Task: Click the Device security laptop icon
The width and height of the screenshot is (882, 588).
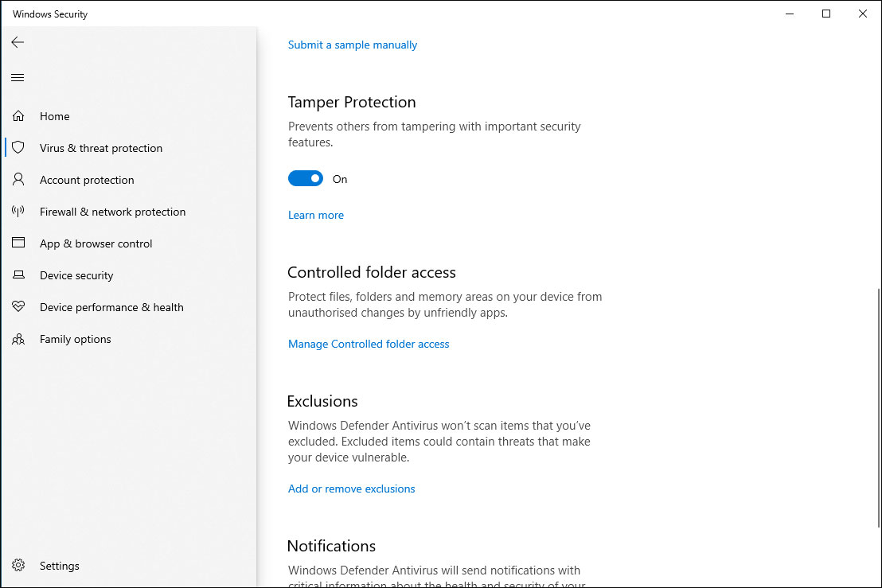Action: 18,275
